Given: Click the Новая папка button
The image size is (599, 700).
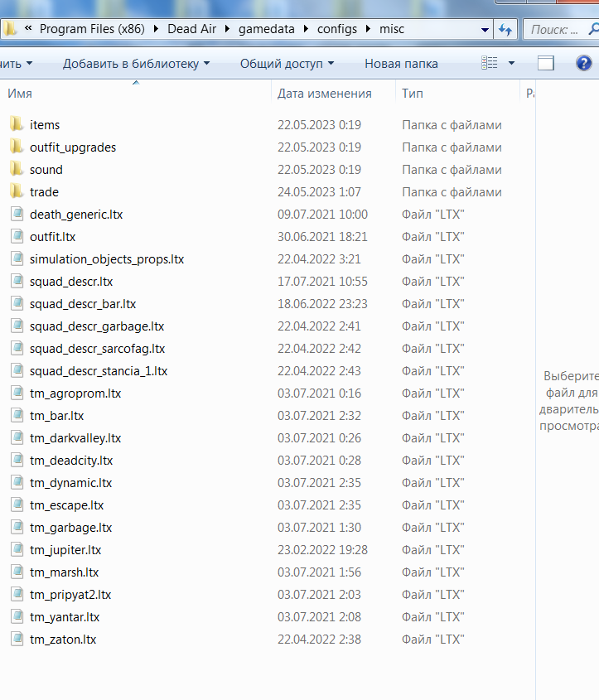Looking at the screenshot, I should 401,64.
